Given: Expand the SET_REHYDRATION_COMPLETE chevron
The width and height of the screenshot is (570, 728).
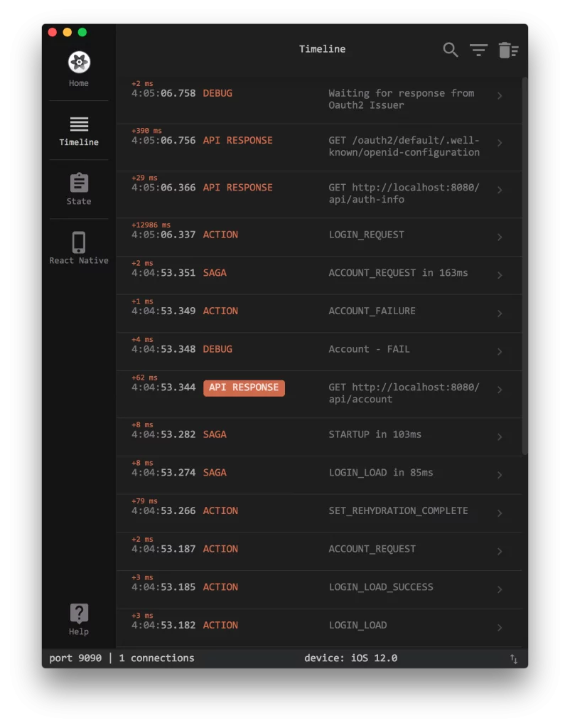Looking at the screenshot, I should click(x=500, y=513).
